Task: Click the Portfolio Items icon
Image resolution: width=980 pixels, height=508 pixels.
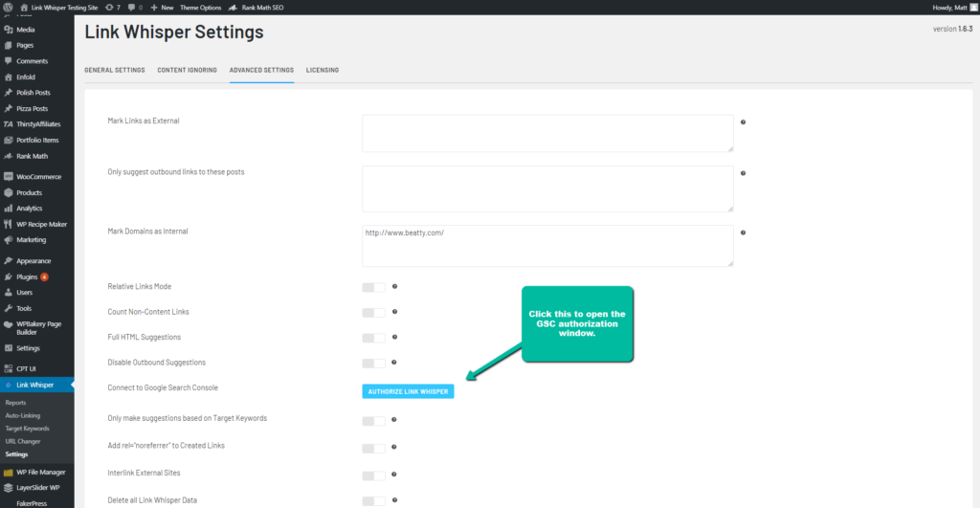Action: click(8, 140)
